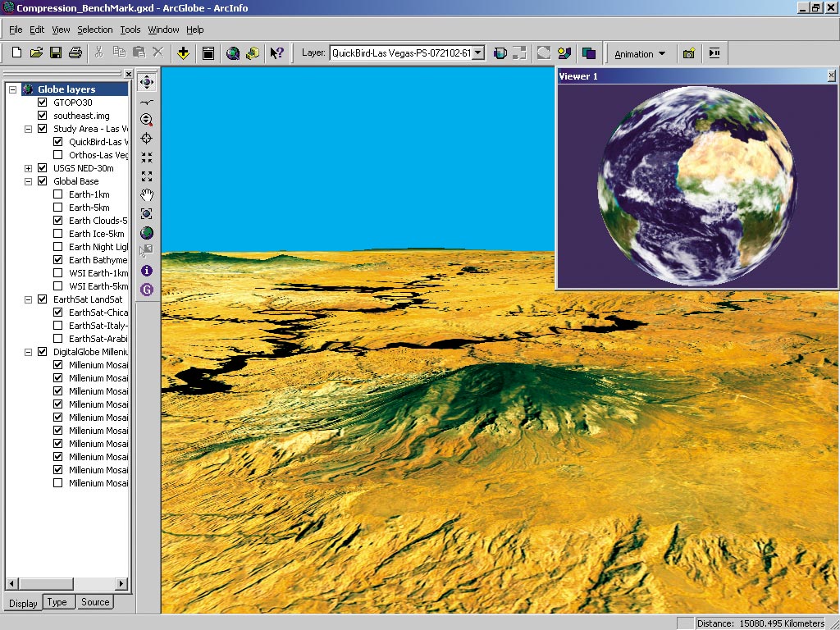Open the Selection menu
The width and height of the screenshot is (840, 630).
95,30
